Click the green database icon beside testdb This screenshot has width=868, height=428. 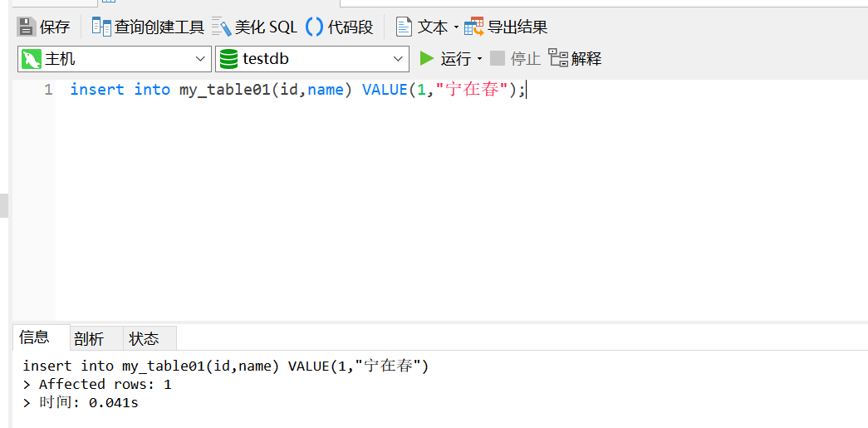point(229,59)
